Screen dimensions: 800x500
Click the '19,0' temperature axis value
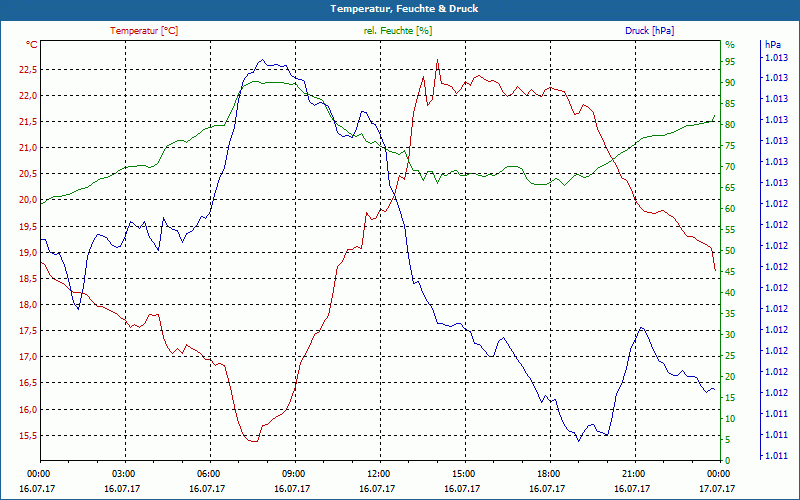coord(28,253)
